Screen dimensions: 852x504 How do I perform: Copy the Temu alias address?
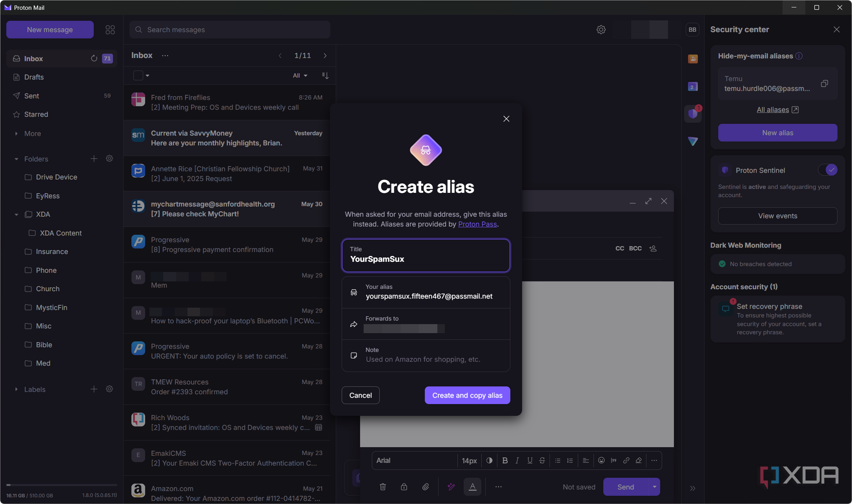tap(825, 83)
